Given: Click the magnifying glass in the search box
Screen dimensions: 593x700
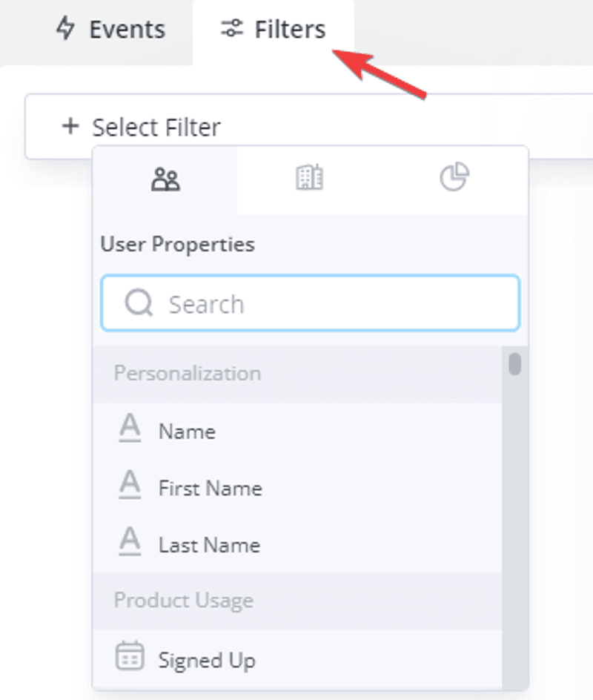Looking at the screenshot, I should (x=138, y=303).
